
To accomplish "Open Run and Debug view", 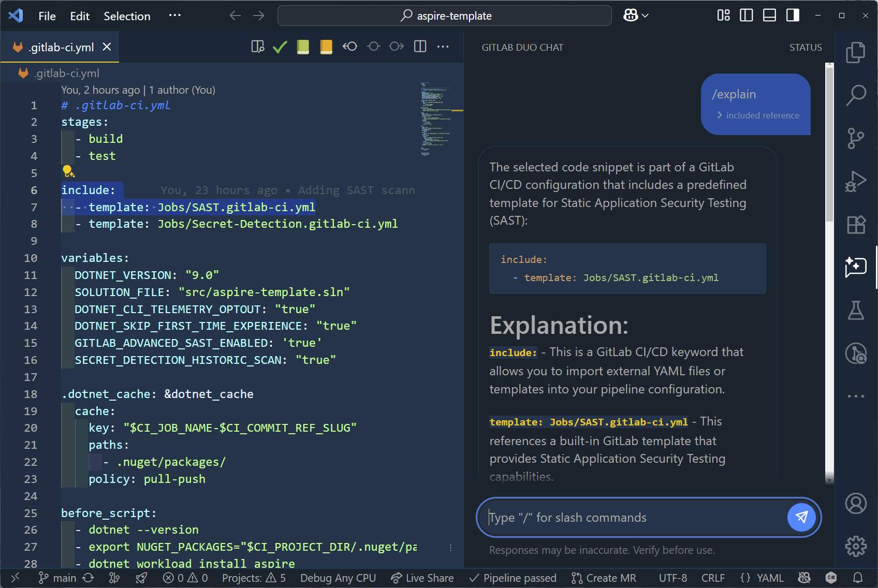I will point(856,181).
